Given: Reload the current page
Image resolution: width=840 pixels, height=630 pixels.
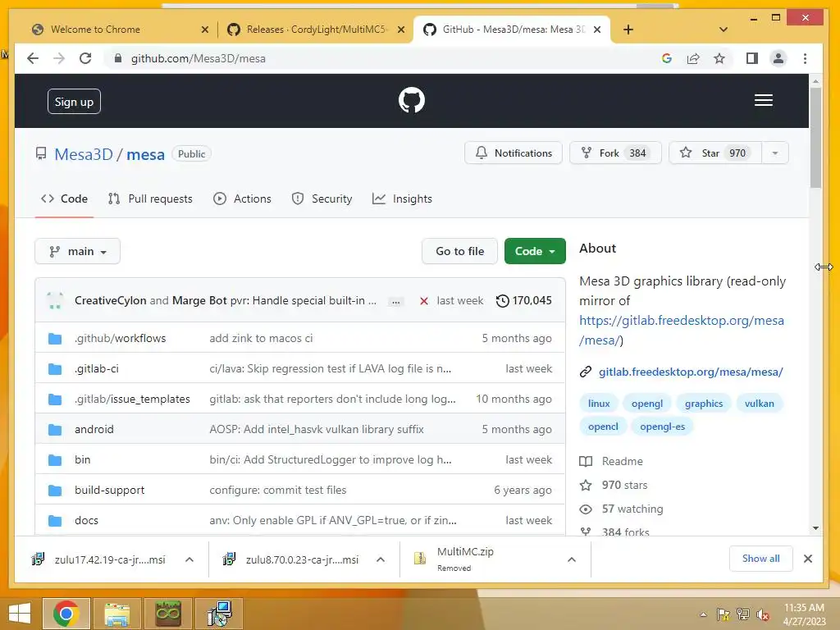Looking at the screenshot, I should coord(85,58).
